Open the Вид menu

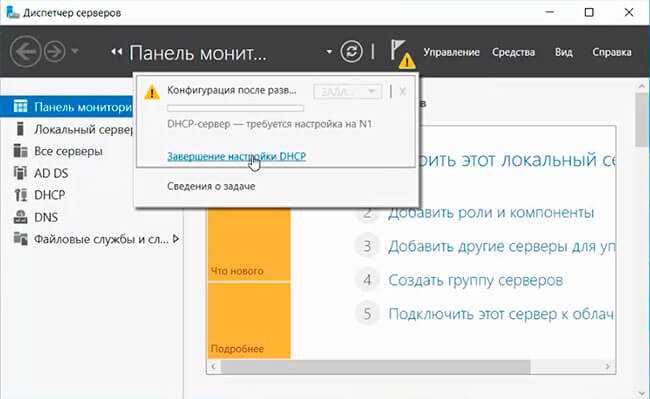[x=564, y=52]
